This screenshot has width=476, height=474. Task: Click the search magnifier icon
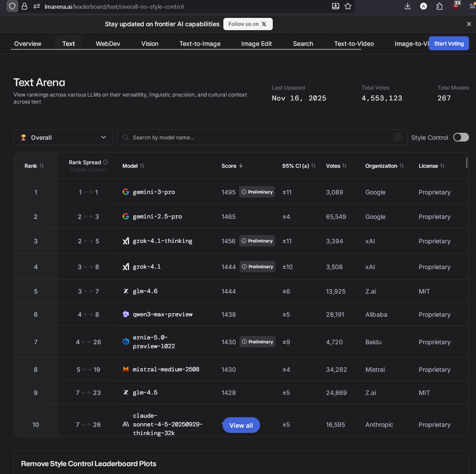[x=125, y=138]
